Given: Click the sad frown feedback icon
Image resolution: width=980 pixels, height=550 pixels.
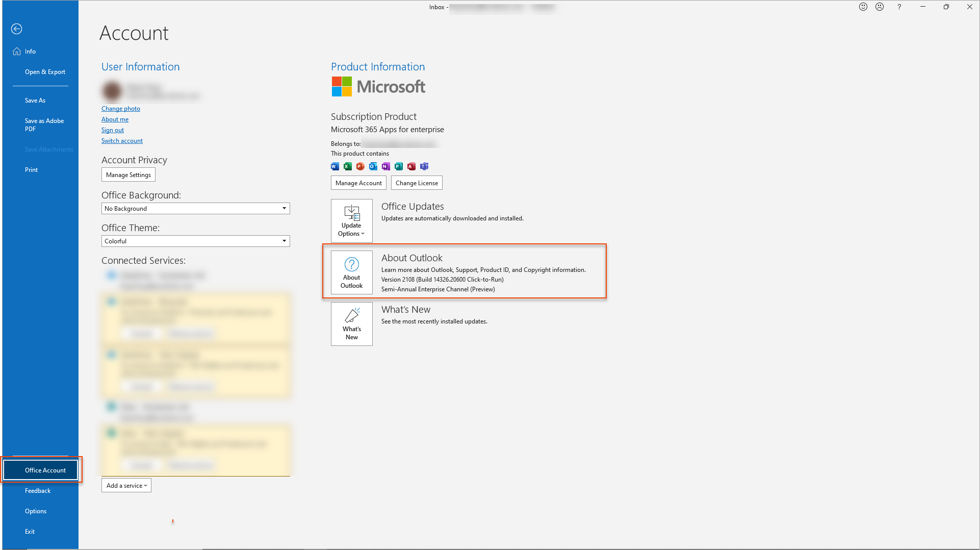Looking at the screenshot, I should (x=880, y=7).
